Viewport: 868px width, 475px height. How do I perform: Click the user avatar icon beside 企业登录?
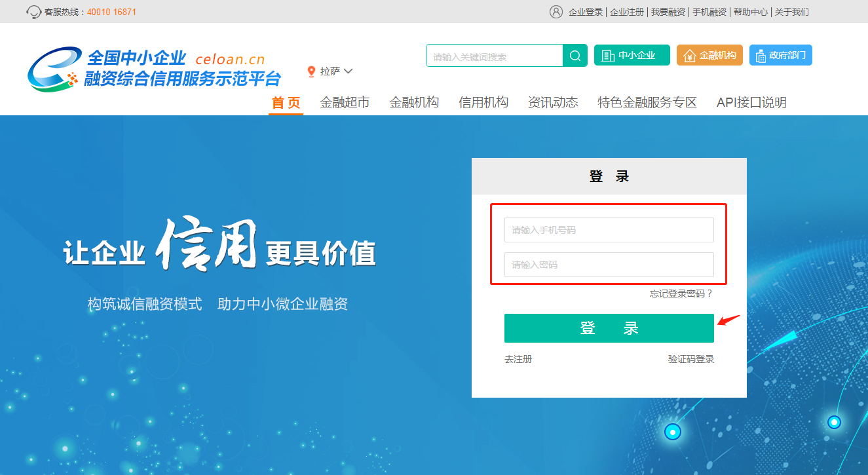[x=556, y=12]
